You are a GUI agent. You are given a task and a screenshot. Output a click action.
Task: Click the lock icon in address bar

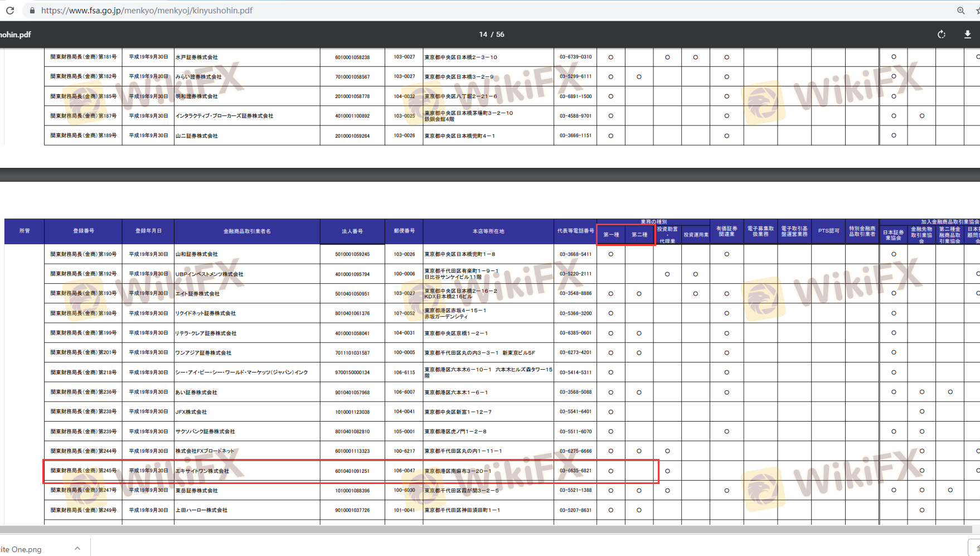[x=32, y=11]
